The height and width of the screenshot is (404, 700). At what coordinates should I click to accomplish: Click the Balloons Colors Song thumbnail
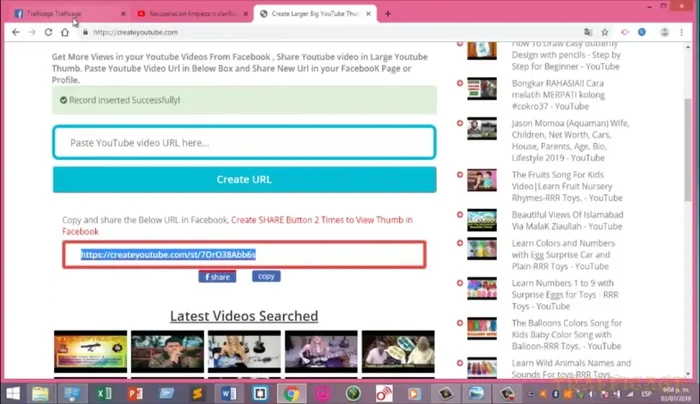(x=482, y=329)
